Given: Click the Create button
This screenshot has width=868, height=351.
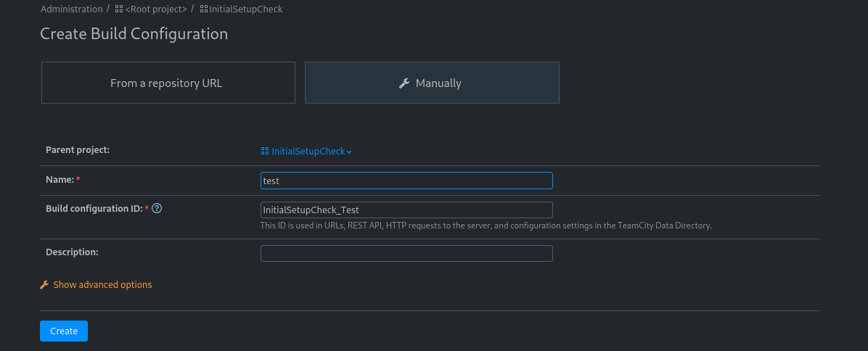Looking at the screenshot, I should [x=64, y=331].
